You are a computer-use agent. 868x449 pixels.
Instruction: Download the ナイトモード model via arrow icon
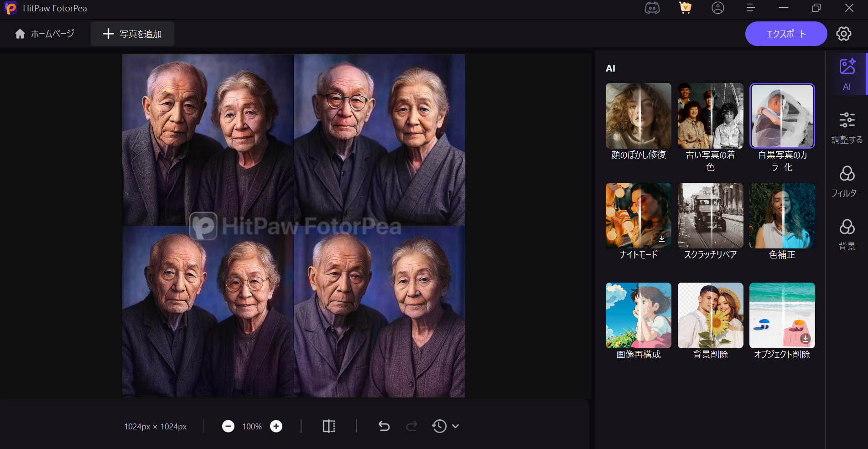coord(662,238)
